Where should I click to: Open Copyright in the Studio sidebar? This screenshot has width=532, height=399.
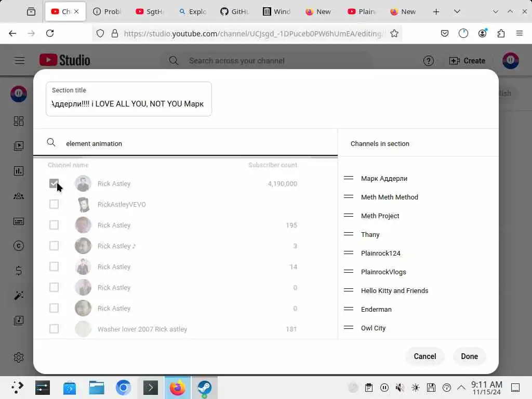[19, 246]
